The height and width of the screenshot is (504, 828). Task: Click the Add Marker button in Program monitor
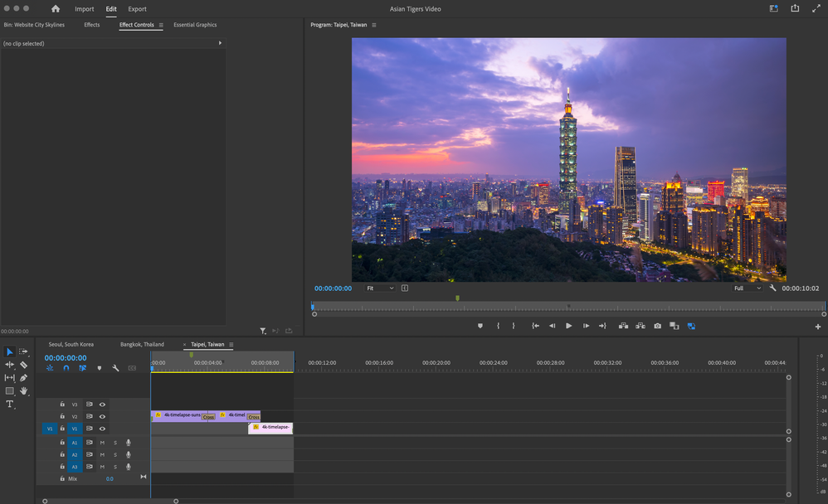coord(480,326)
